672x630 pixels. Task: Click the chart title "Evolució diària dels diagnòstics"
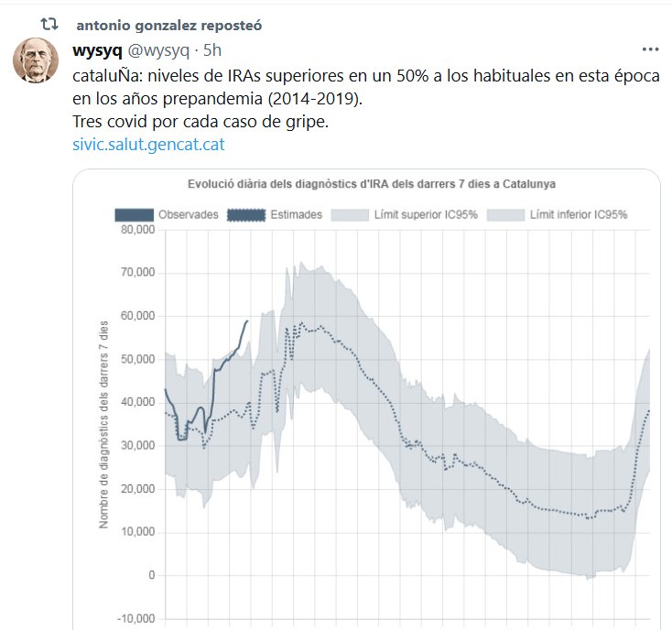coord(372,183)
